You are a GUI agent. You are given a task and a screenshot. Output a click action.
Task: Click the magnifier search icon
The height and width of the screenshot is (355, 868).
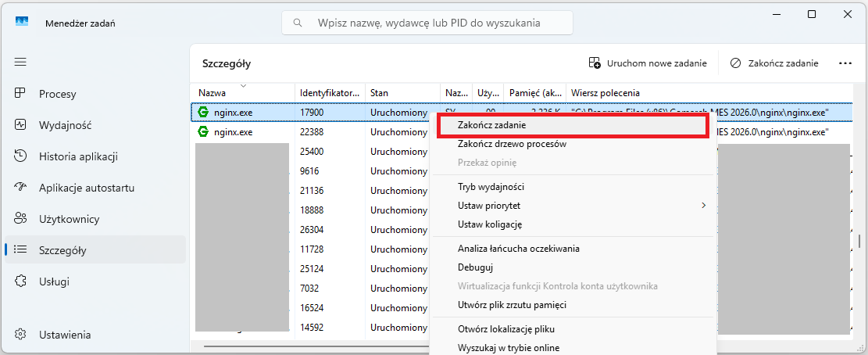tap(298, 23)
